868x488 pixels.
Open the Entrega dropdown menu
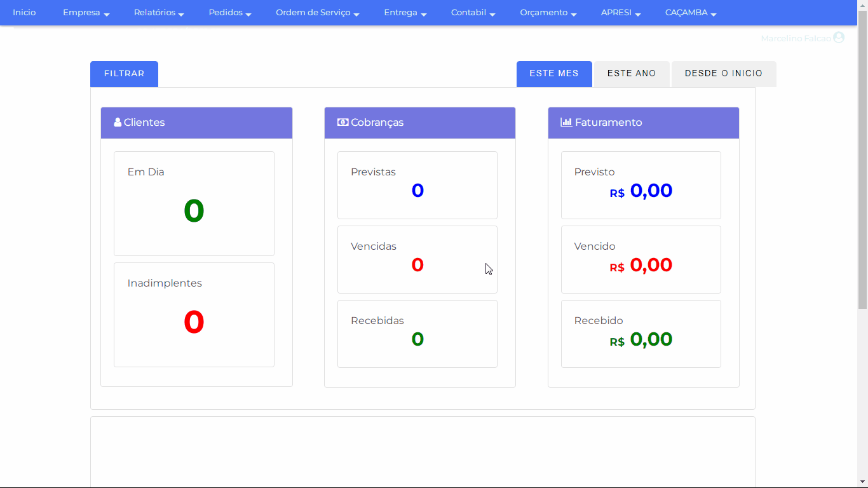405,13
